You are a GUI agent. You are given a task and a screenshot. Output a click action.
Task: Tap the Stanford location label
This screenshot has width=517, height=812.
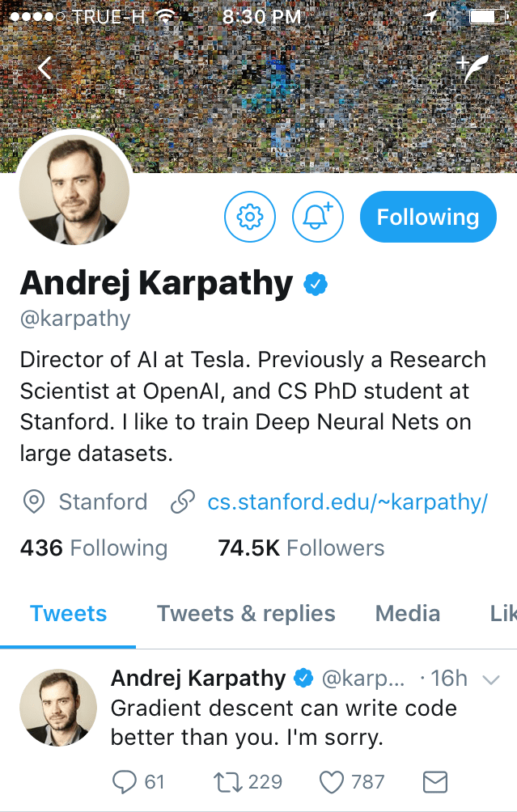(x=103, y=502)
